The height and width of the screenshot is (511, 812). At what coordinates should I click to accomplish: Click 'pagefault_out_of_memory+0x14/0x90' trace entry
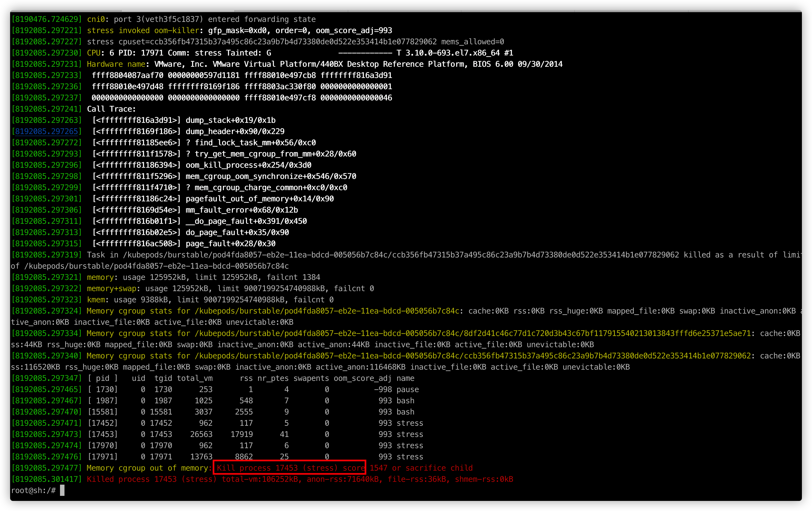pos(259,199)
